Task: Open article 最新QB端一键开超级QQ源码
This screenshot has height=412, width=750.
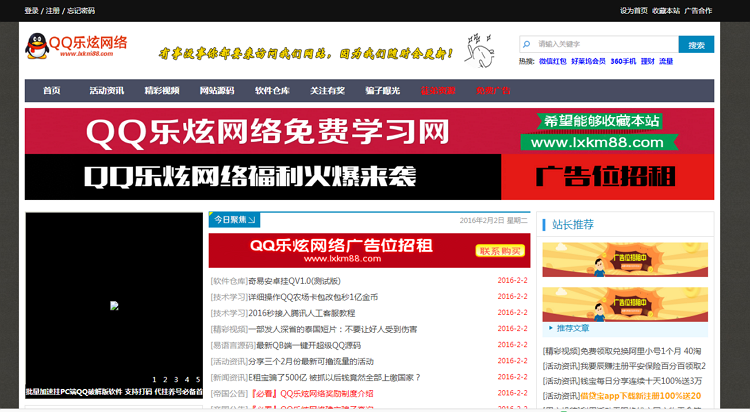Action: click(309, 345)
